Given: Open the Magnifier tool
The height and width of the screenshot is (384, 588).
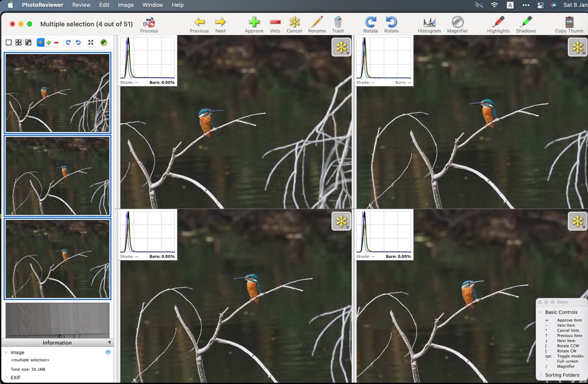Looking at the screenshot, I should coord(457,23).
